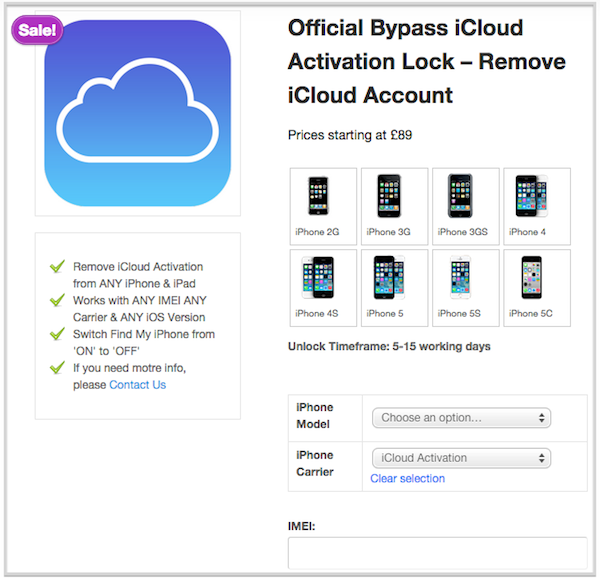Select the iPhone 5C model tile

(x=537, y=288)
